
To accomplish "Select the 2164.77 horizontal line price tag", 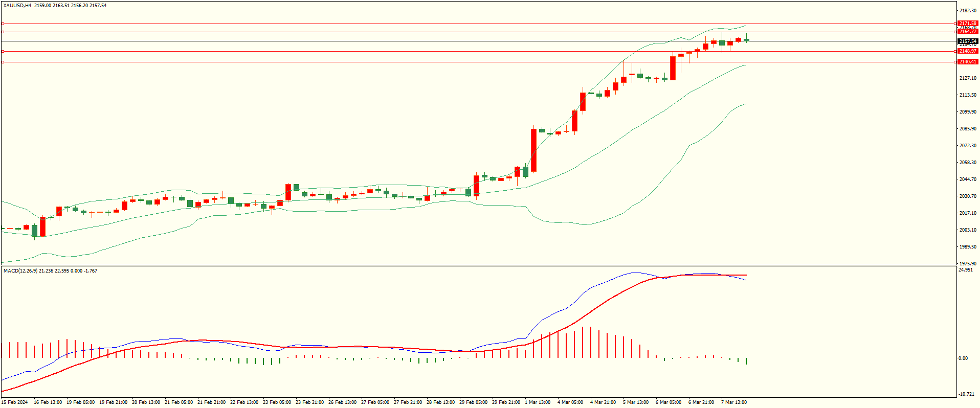I will 967,32.
